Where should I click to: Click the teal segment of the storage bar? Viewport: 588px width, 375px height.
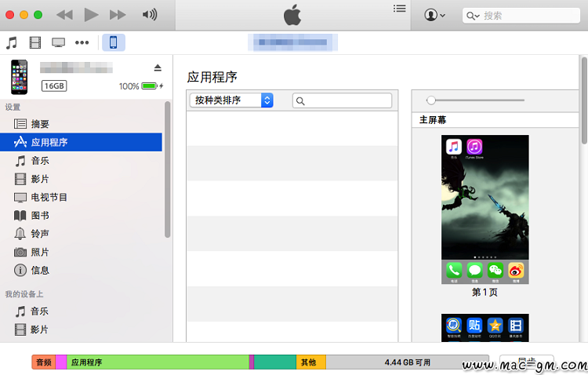[275, 362]
